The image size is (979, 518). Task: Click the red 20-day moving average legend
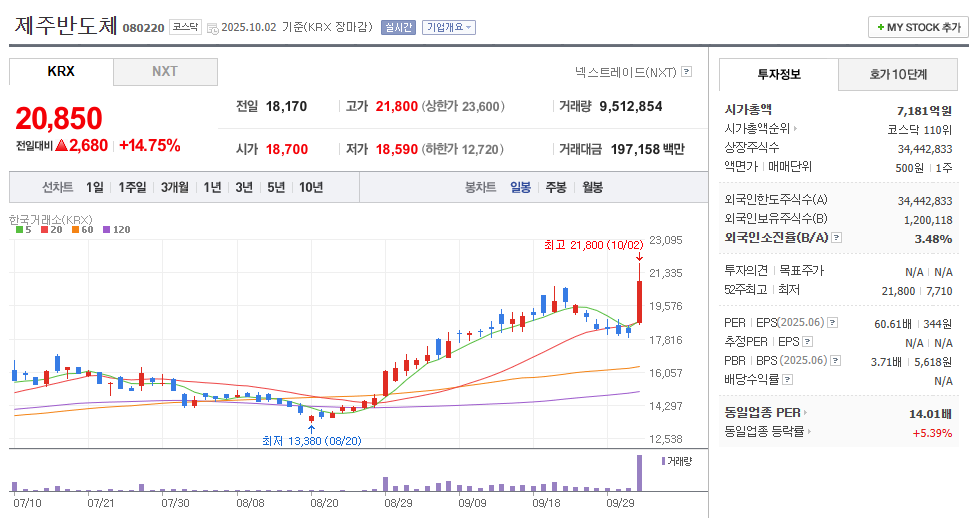(52, 230)
